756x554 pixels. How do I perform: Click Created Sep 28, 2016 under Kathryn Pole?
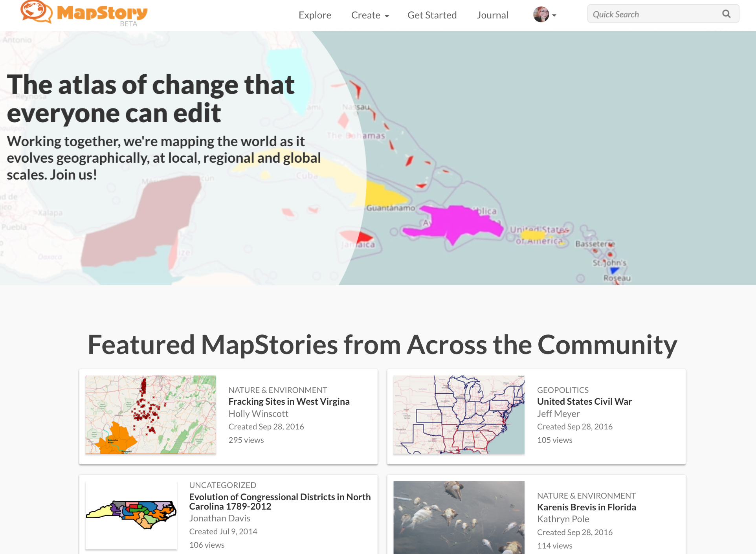[x=575, y=532]
